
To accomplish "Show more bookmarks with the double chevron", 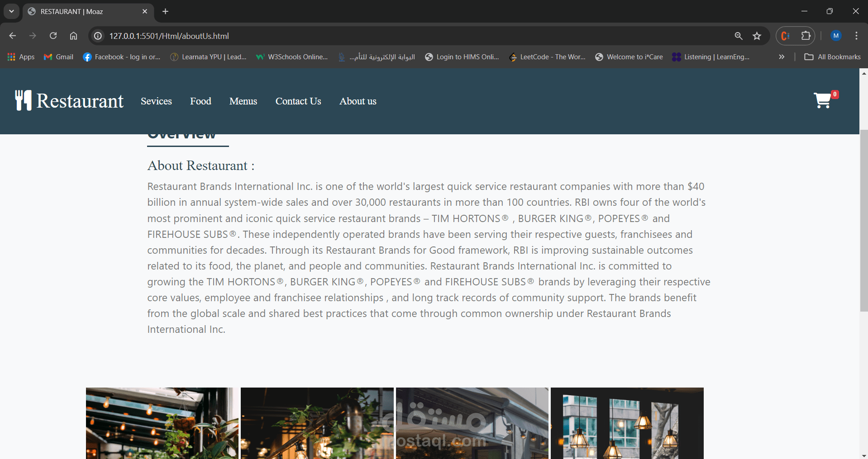I will (782, 57).
